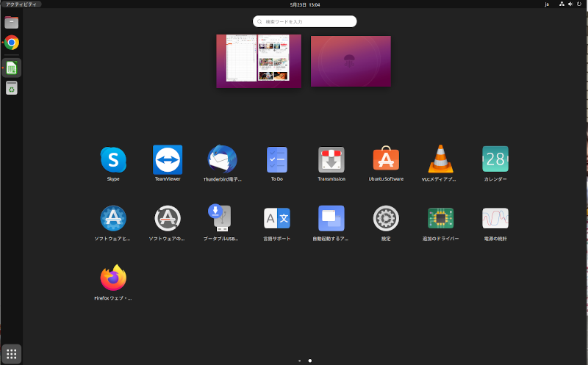Launch the bootable USB creator
The width and height of the screenshot is (588, 365).
point(220,217)
